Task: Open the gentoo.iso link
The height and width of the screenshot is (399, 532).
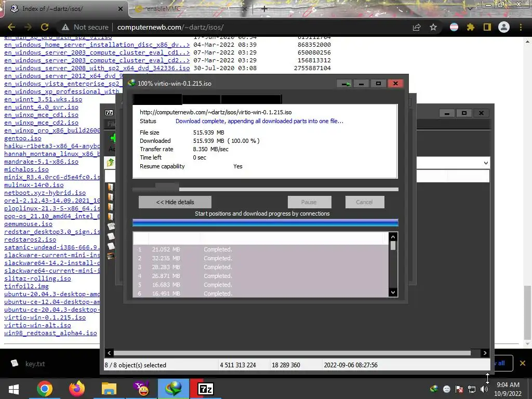Action: point(22,138)
